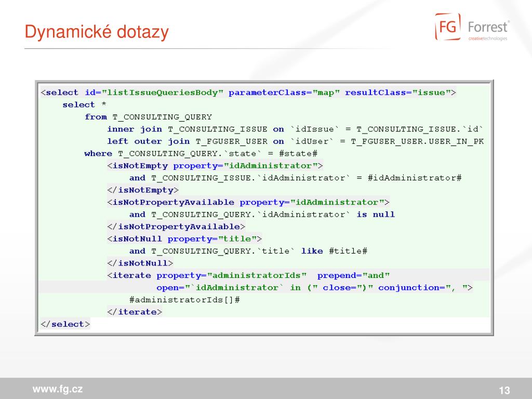This screenshot has width=532, height=399.
Task: Click the closing </isNotEmpty> tag
Action: [143, 190]
